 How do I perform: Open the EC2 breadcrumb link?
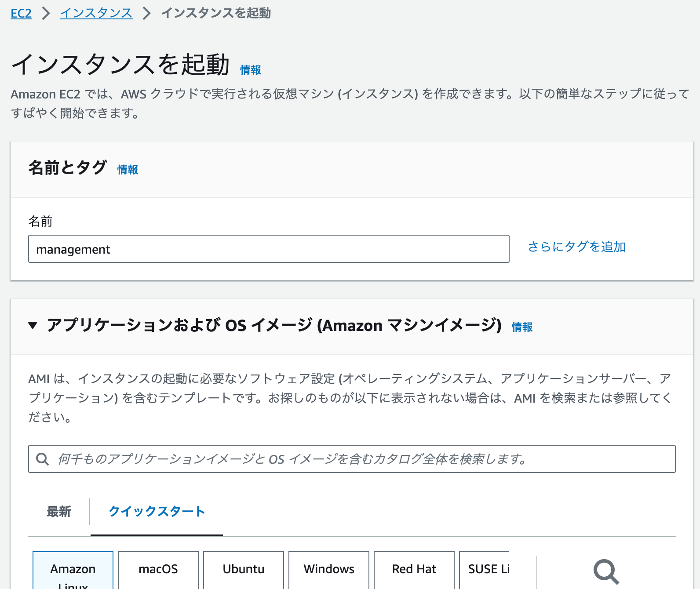coord(21,13)
